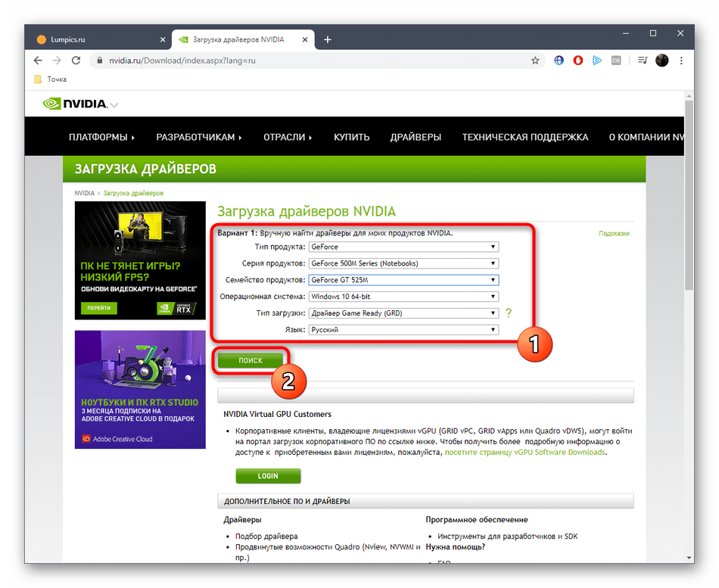The height and width of the screenshot is (588, 719).
Task: Open the media control playlist icon
Action: pos(643,61)
